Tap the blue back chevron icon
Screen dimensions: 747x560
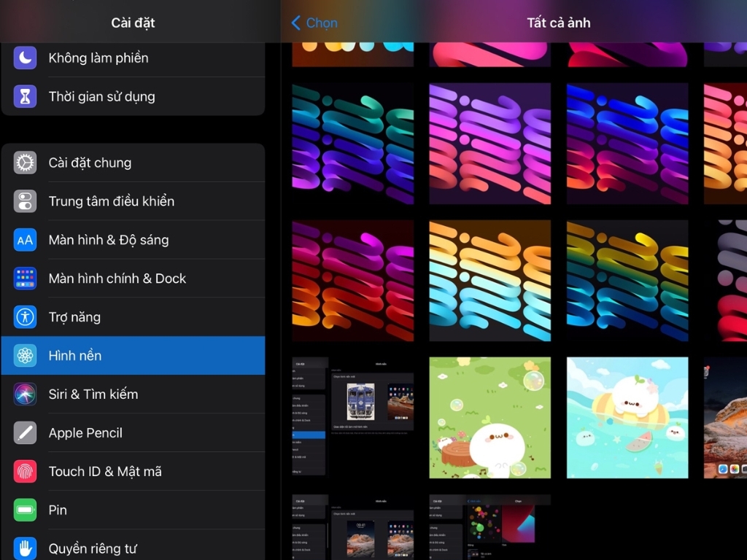296,23
